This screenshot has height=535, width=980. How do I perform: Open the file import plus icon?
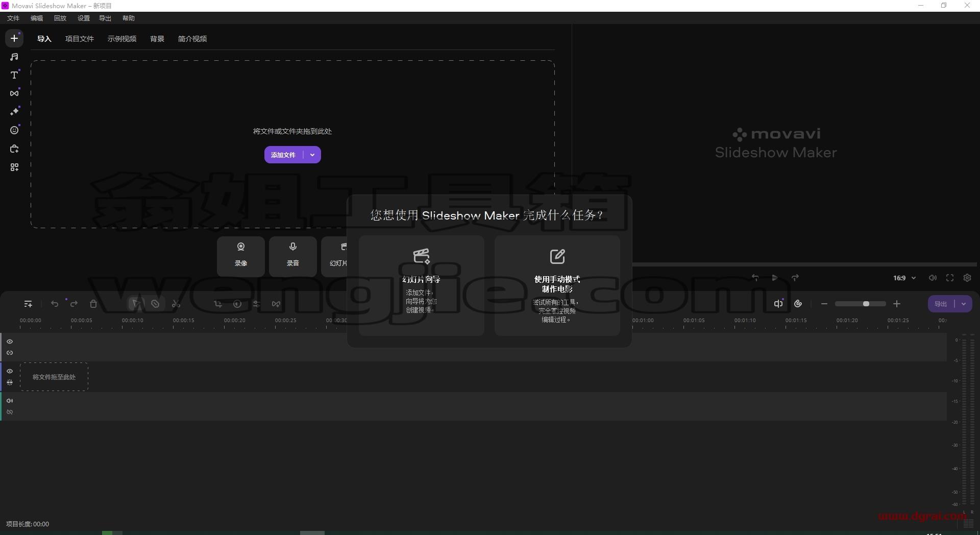pyautogui.click(x=14, y=38)
